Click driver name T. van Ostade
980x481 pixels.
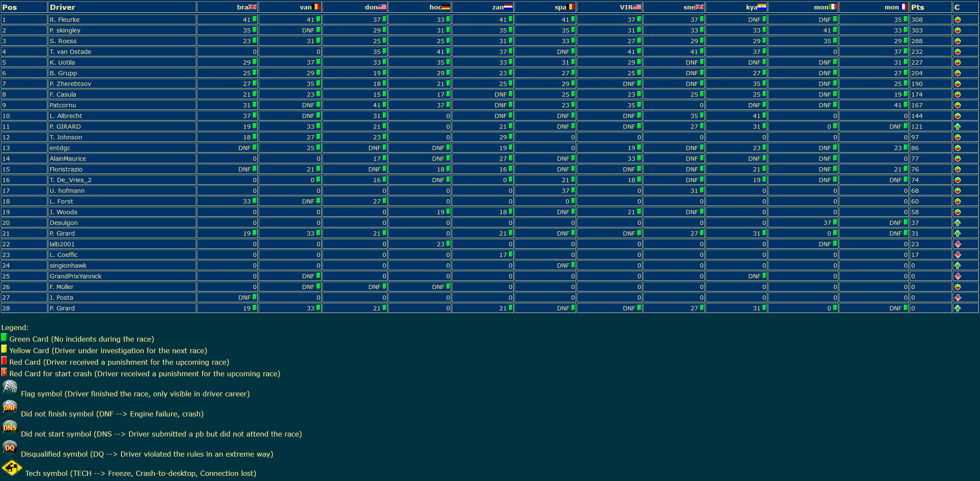[70, 52]
